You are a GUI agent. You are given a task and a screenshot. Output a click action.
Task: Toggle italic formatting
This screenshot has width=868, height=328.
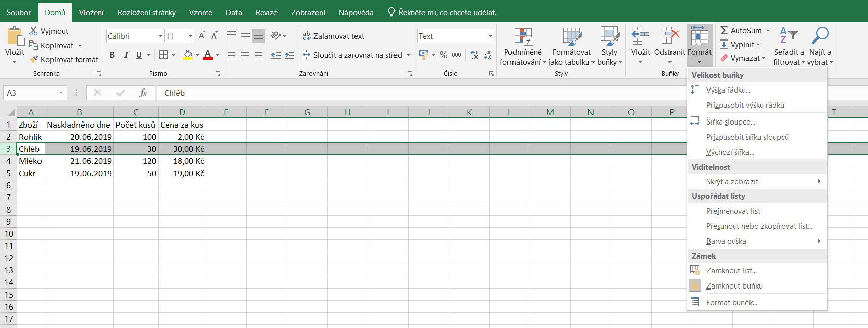[126, 55]
